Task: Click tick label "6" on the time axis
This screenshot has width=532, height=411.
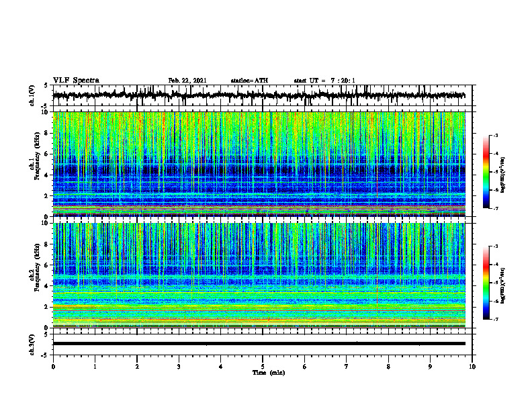Action: pyautogui.click(x=305, y=367)
